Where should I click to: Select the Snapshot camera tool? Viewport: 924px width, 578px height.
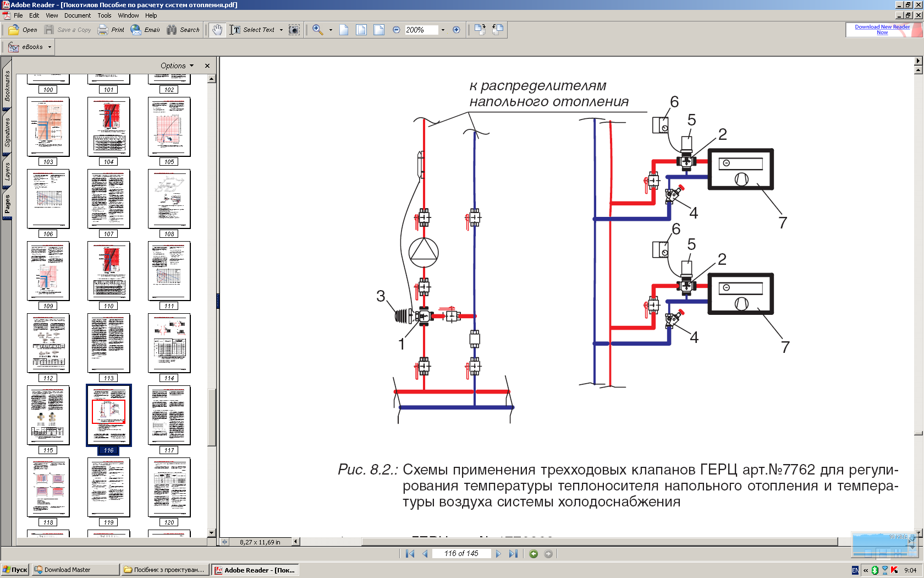294,30
